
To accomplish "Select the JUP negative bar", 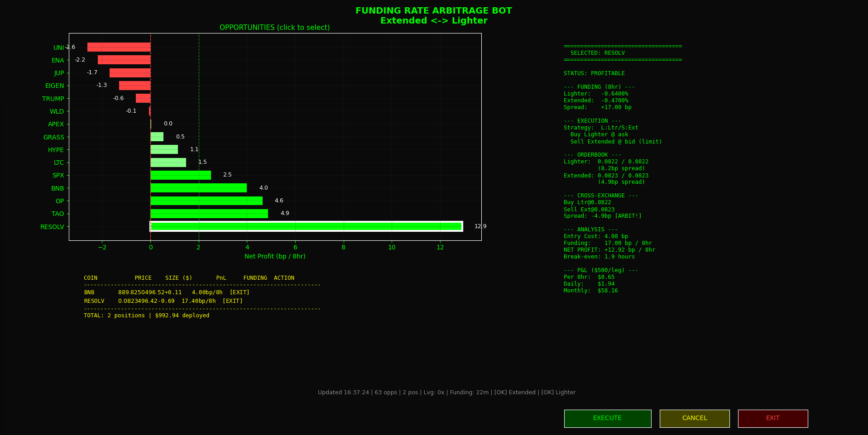I will [130, 73].
